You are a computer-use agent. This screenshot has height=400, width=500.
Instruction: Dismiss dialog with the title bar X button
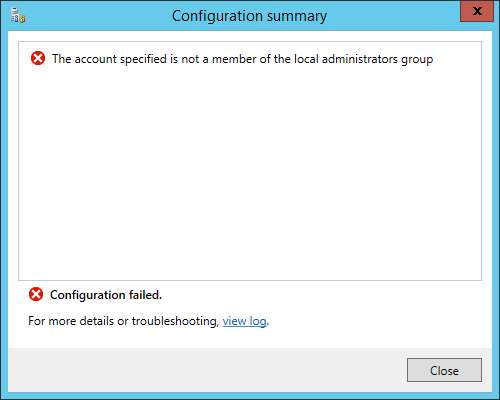tap(477, 11)
